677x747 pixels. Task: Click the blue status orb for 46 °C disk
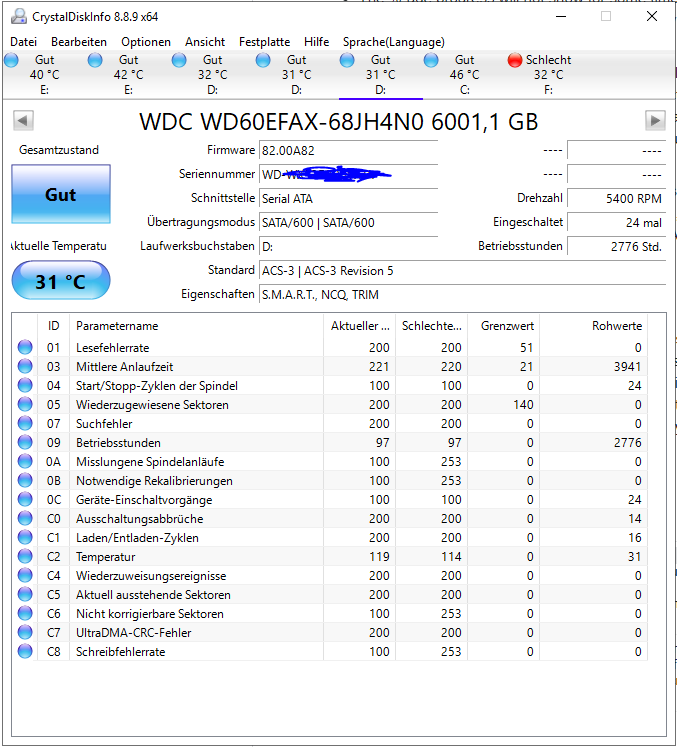point(431,60)
